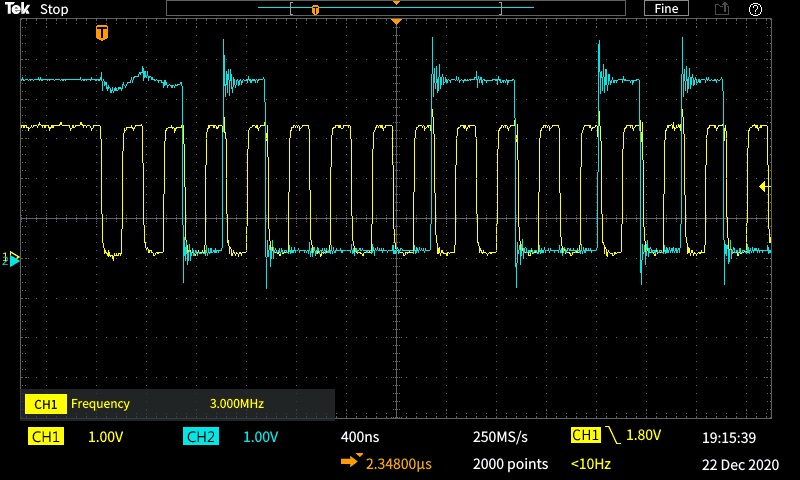Click the falling edge trigger slope icon

(611, 436)
